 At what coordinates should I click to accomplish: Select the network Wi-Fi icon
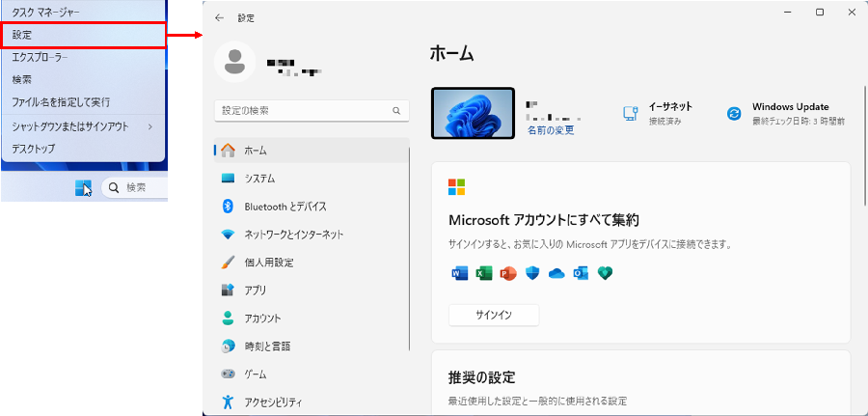click(228, 235)
